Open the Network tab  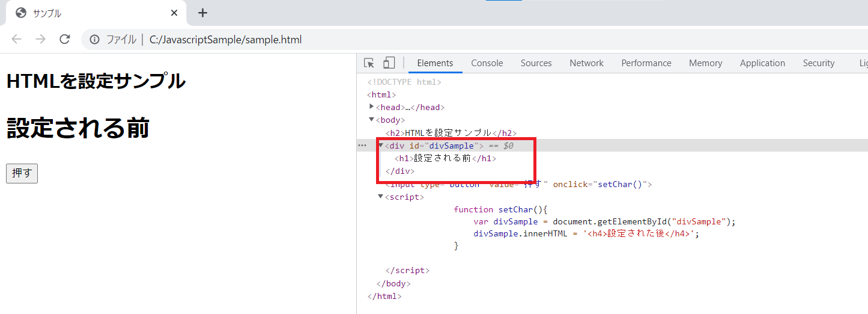point(587,63)
